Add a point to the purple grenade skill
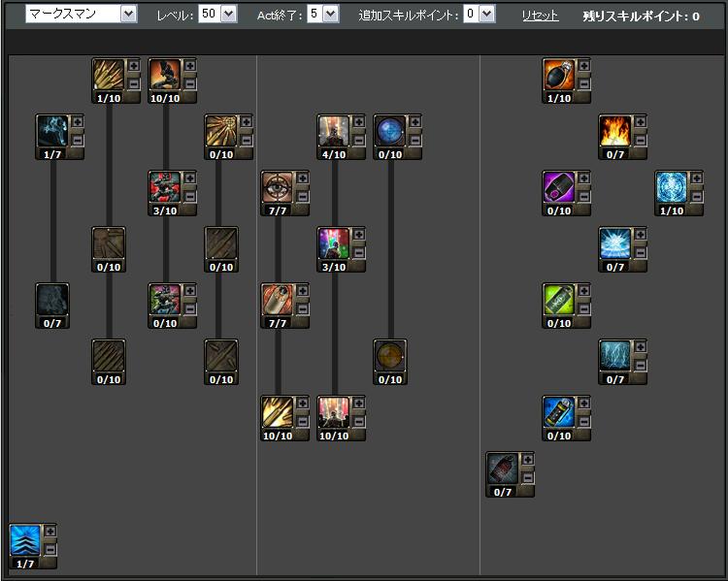 pos(584,178)
